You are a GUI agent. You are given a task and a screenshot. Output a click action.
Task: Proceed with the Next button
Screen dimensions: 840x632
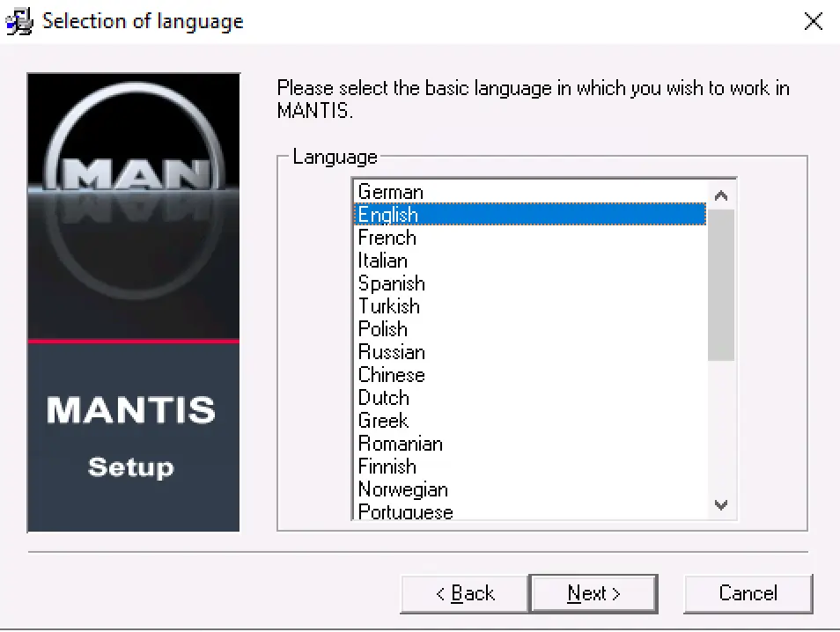[x=593, y=594]
